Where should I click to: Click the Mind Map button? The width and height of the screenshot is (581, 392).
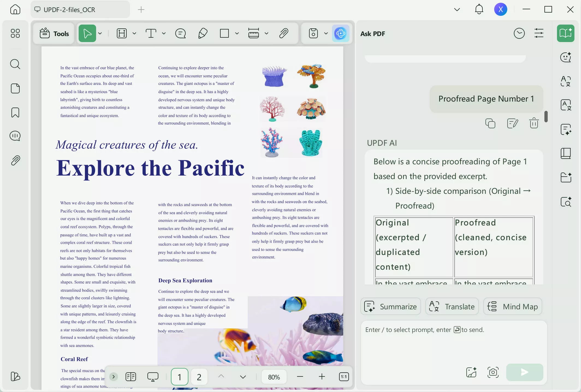[512, 306]
